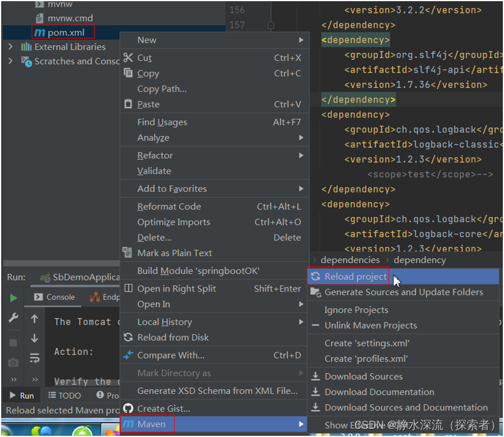
Task: Choose Copy Path... from context menu
Action: 214,89
